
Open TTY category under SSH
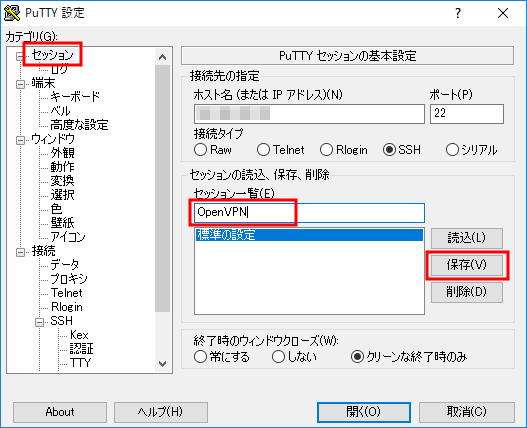pos(80,363)
